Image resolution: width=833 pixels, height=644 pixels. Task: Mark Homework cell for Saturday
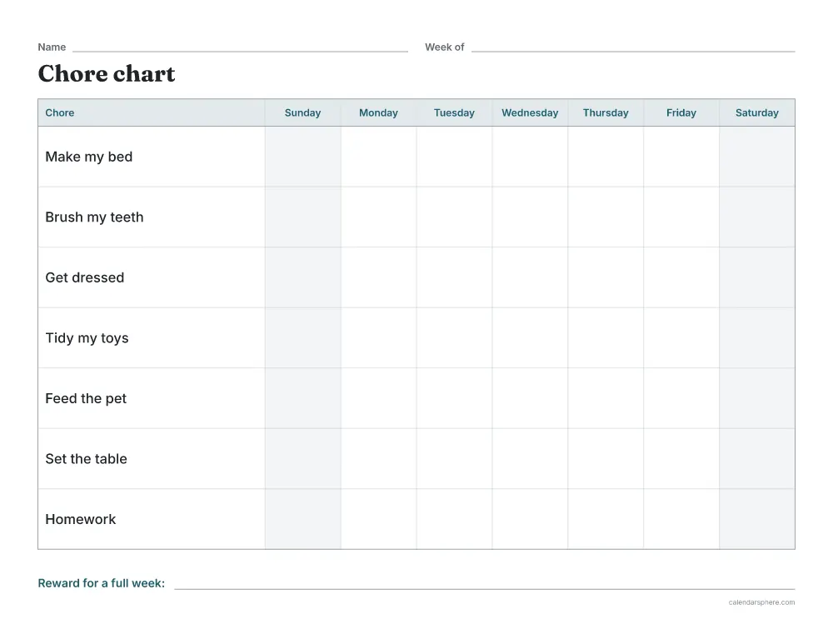(x=757, y=519)
